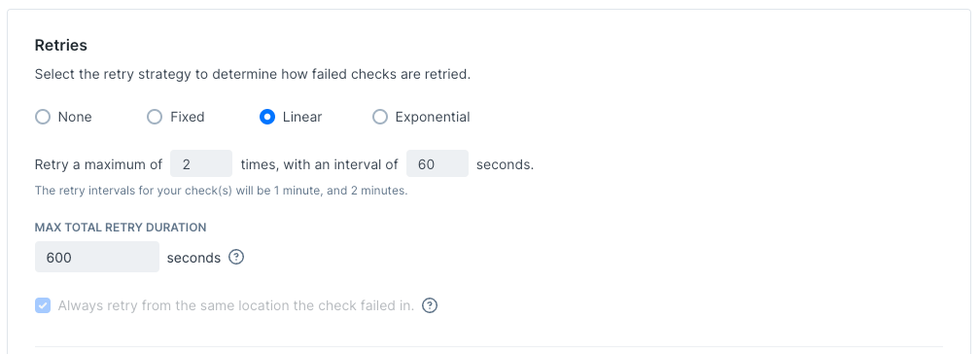Screen dimensions: 980x354
Task: Focus the maximum retries field showing 2
Action: [x=201, y=163]
